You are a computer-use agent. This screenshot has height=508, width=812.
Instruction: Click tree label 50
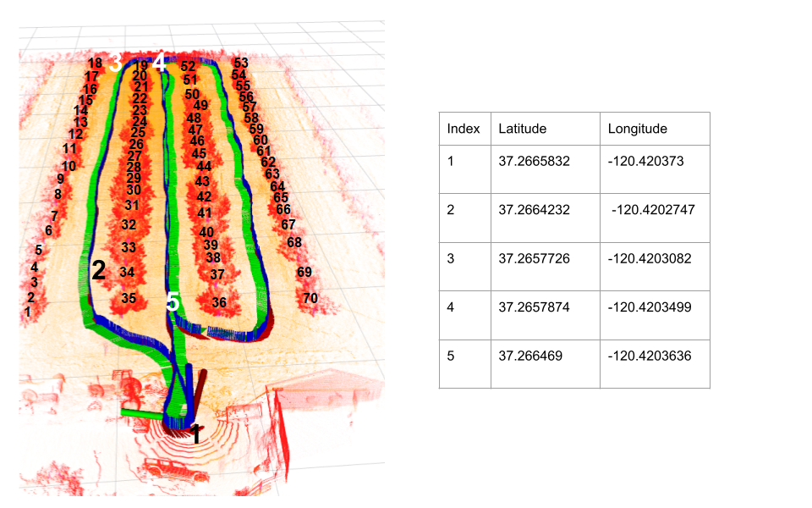click(x=192, y=94)
